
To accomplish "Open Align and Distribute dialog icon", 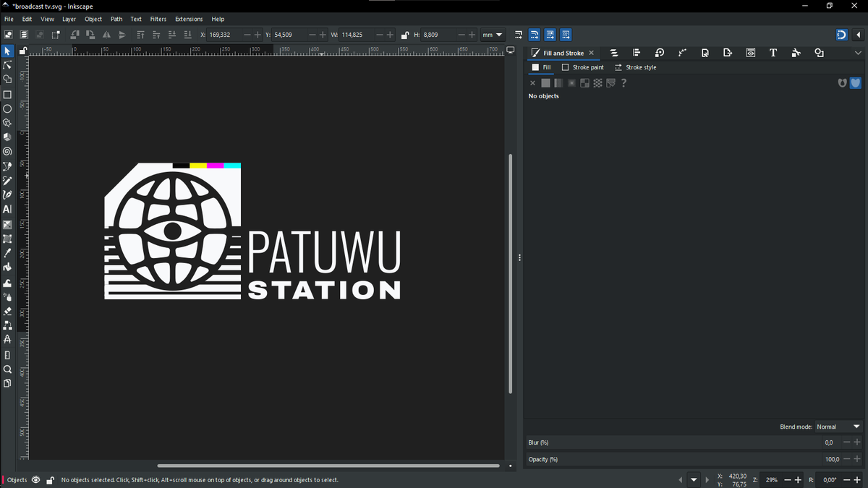I will tap(637, 53).
